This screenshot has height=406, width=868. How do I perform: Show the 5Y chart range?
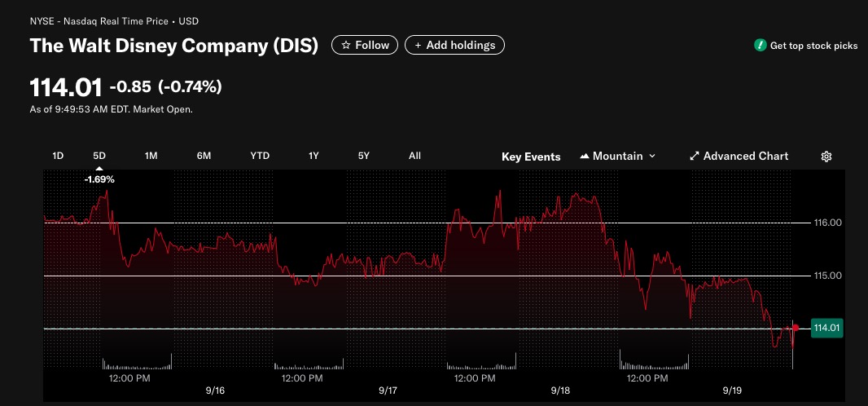(x=364, y=156)
